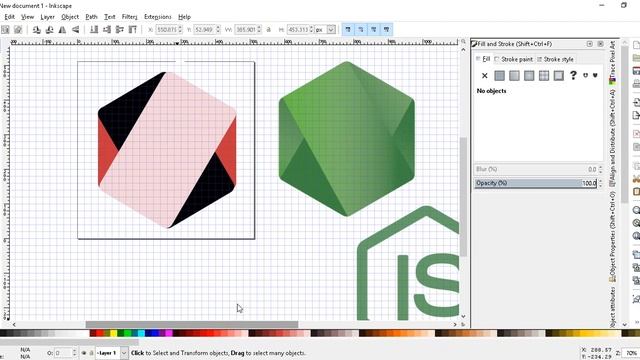This screenshot has width=640, height=360.
Task: Open the Object menu
Action: [70, 17]
